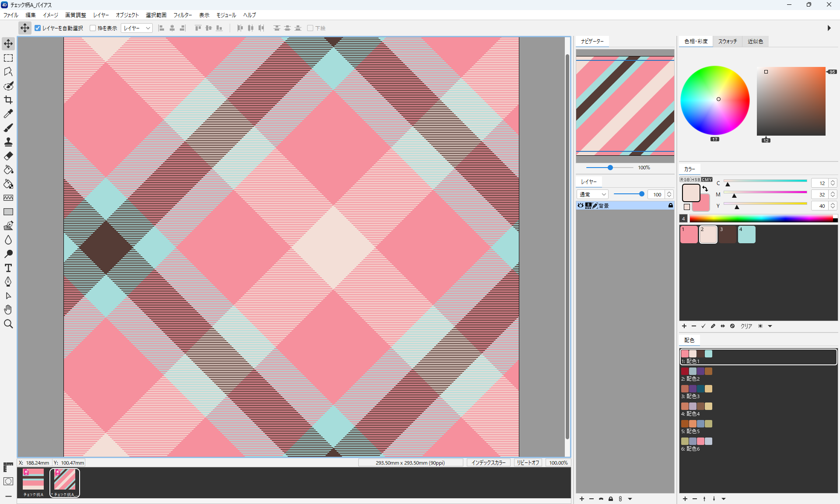Add a new color scheme with plus
The image size is (840, 504).
tap(685, 499)
